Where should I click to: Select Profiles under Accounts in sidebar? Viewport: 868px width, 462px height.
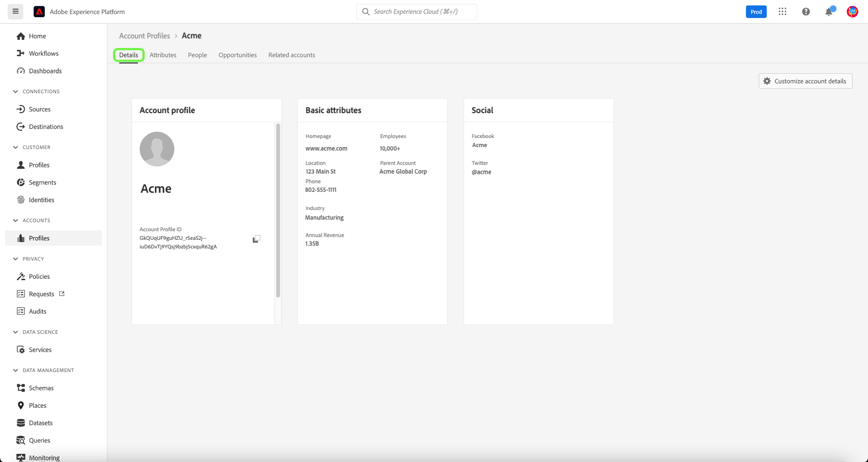point(53,238)
